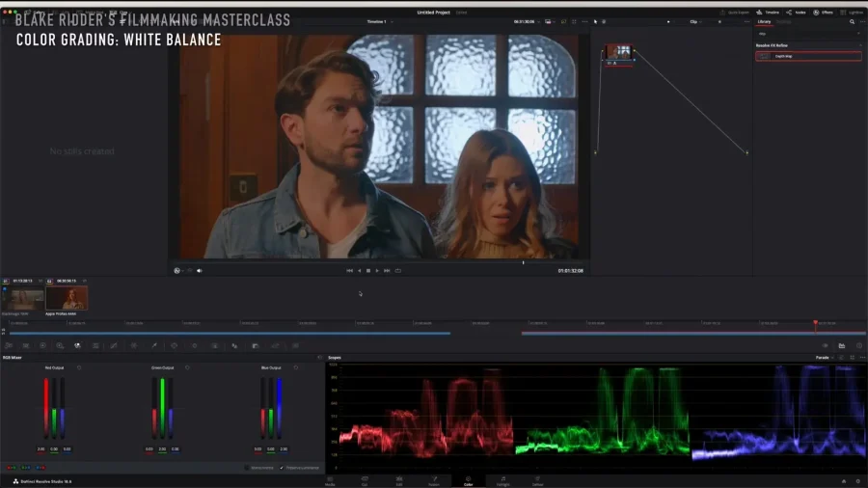Image resolution: width=868 pixels, height=488 pixels.
Task: Open the scopes options menu
Action: [x=862, y=358]
